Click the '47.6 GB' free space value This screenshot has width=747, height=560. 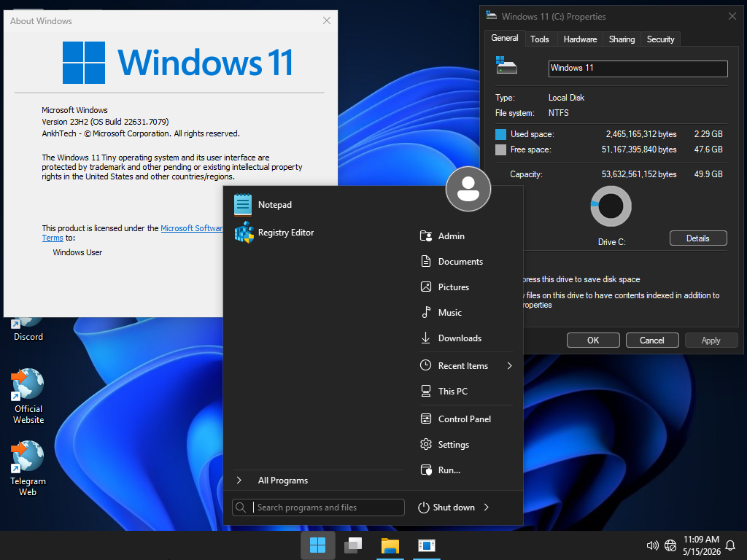pyautogui.click(x=708, y=149)
